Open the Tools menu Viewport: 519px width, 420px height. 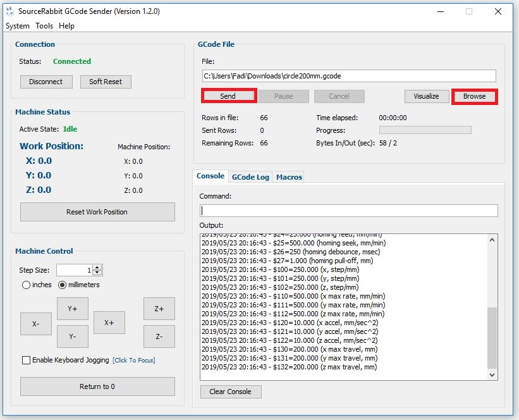coord(44,26)
